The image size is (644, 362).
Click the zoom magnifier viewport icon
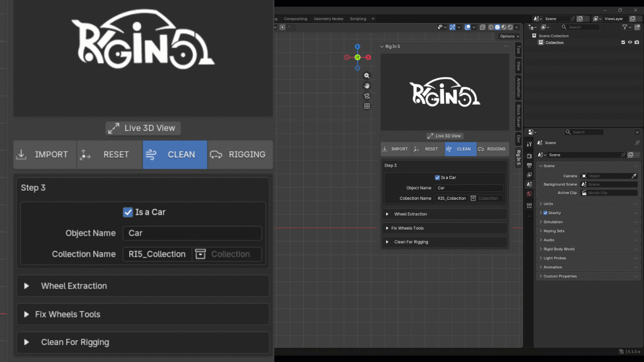click(x=367, y=76)
